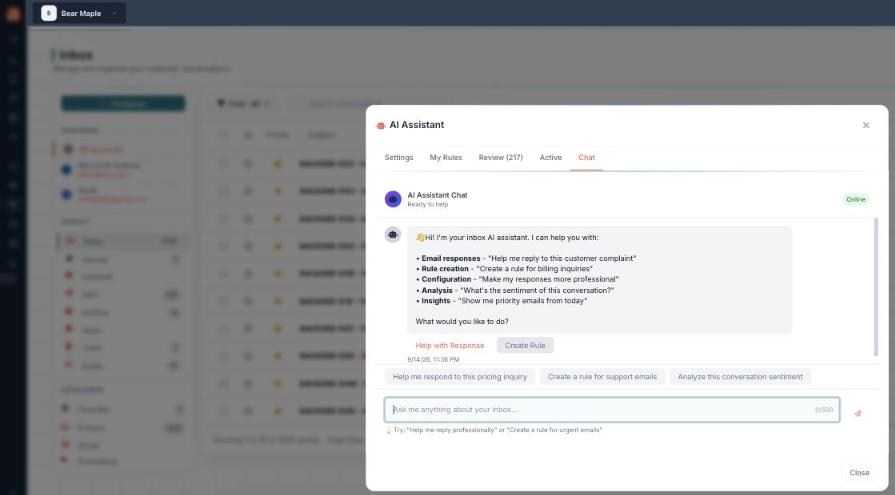Click the Close button at dialog bottom
The width and height of the screenshot is (895, 495).
pyautogui.click(x=859, y=473)
